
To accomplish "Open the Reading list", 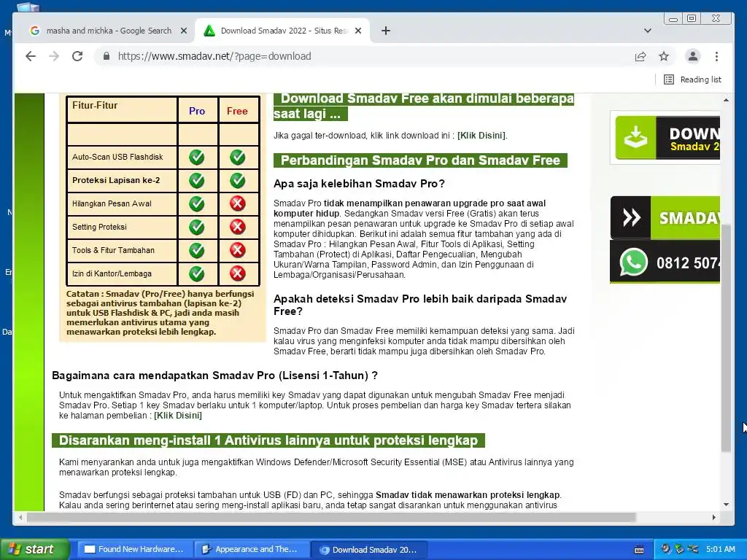I will [x=692, y=79].
